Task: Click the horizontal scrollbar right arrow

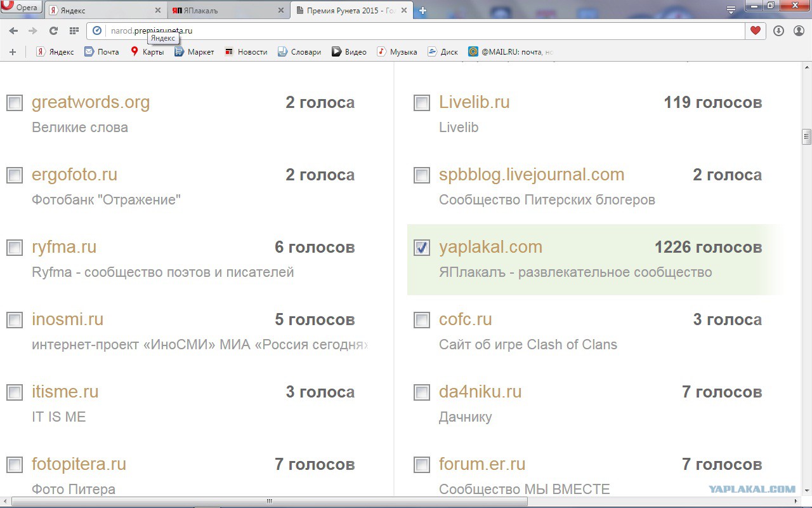Action: [x=796, y=502]
